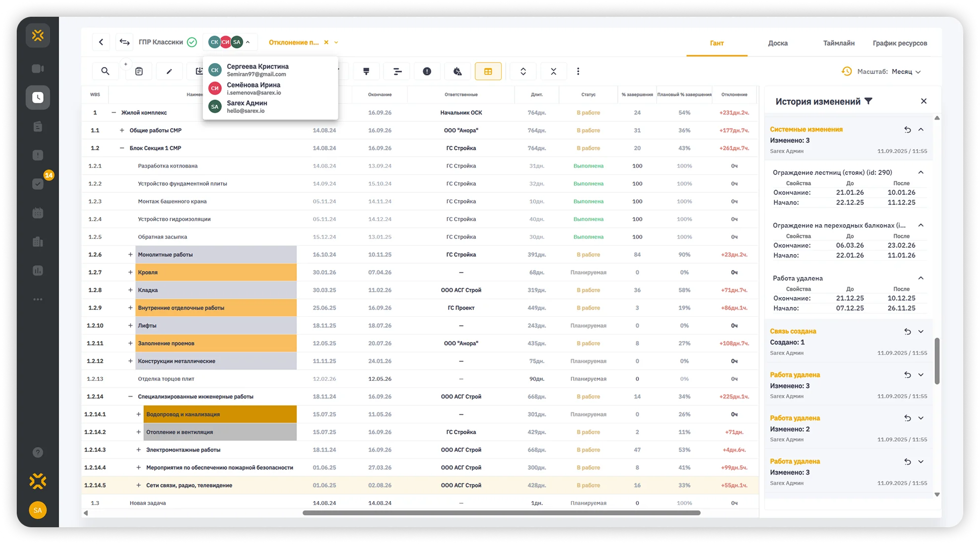This screenshot has width=980, height=544.
Task: Expand the Кровля task group
Action: coord(130,272)
